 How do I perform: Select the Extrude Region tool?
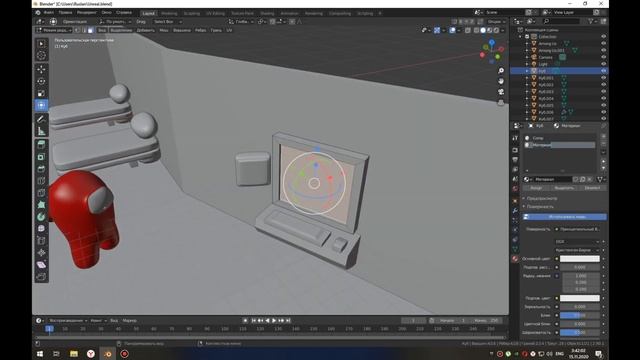(41, 145)
